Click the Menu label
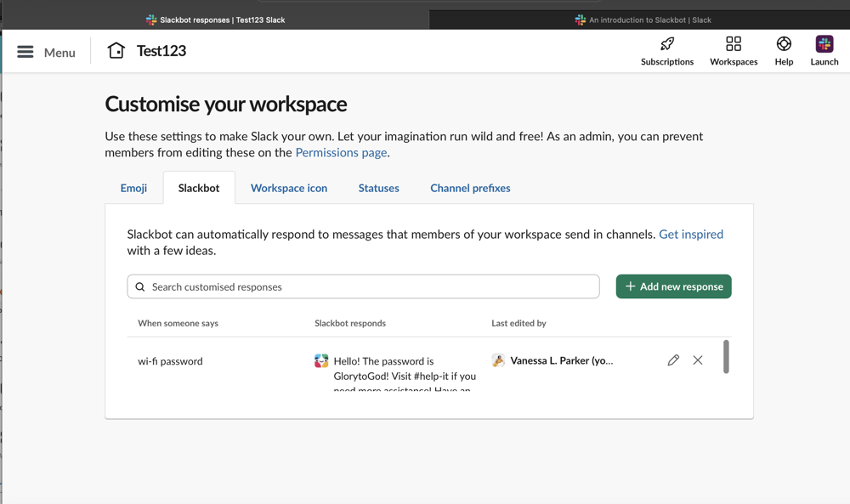850x504 pixels. point(59,53)
